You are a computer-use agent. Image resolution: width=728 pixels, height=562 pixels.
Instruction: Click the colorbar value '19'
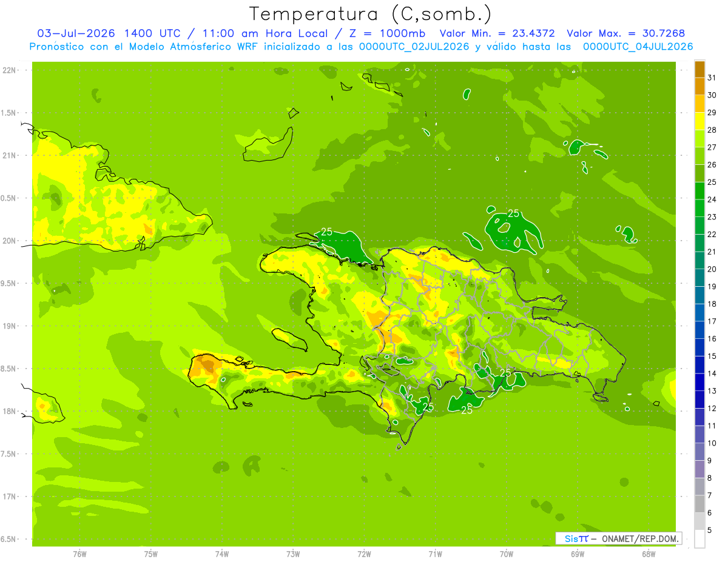[712, 286]
